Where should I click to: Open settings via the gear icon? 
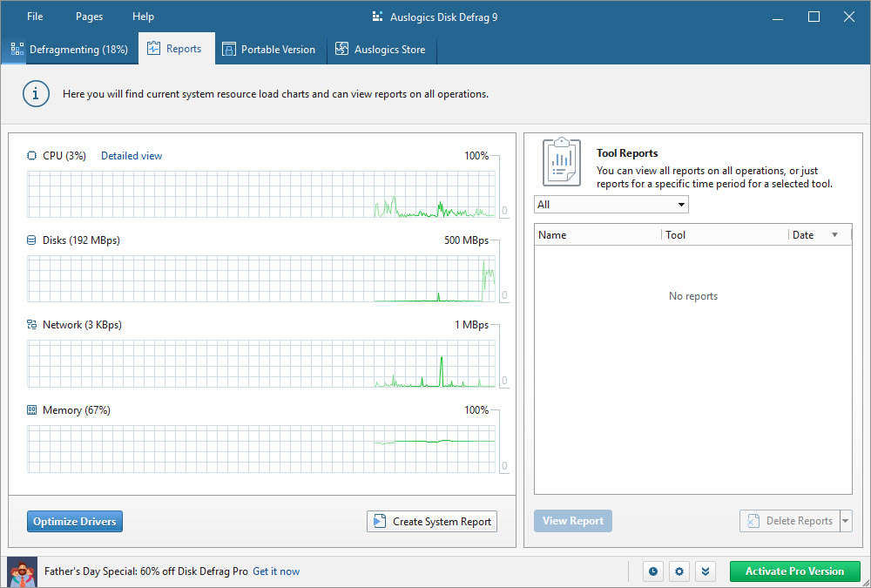(x=679, y=571)
